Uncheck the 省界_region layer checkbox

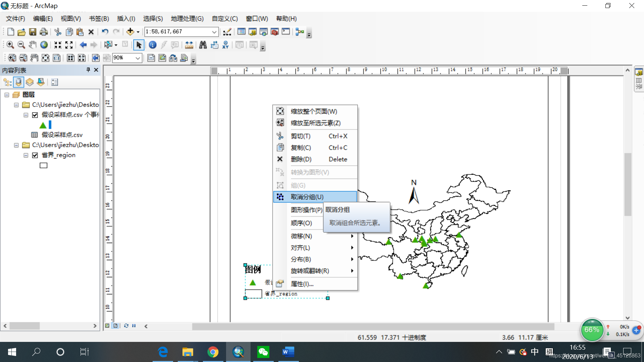point(35,155)
